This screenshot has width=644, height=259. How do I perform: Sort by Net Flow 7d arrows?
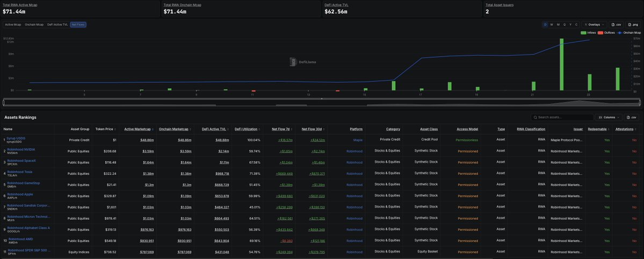[292, 129]
